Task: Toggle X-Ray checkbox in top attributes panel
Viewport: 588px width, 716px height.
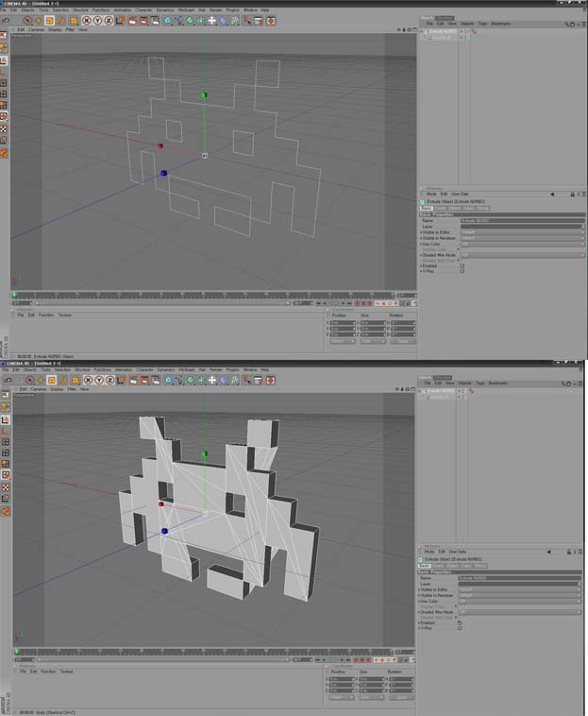Action: (x=462, y=271)
